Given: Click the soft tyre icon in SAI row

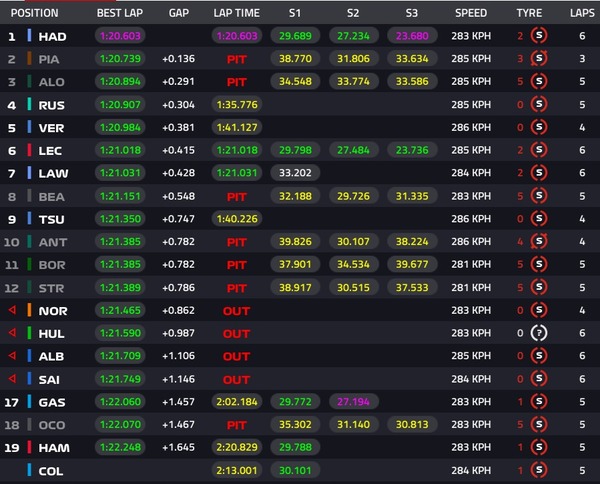Looking at the screenshot, I should pos(539,378).
